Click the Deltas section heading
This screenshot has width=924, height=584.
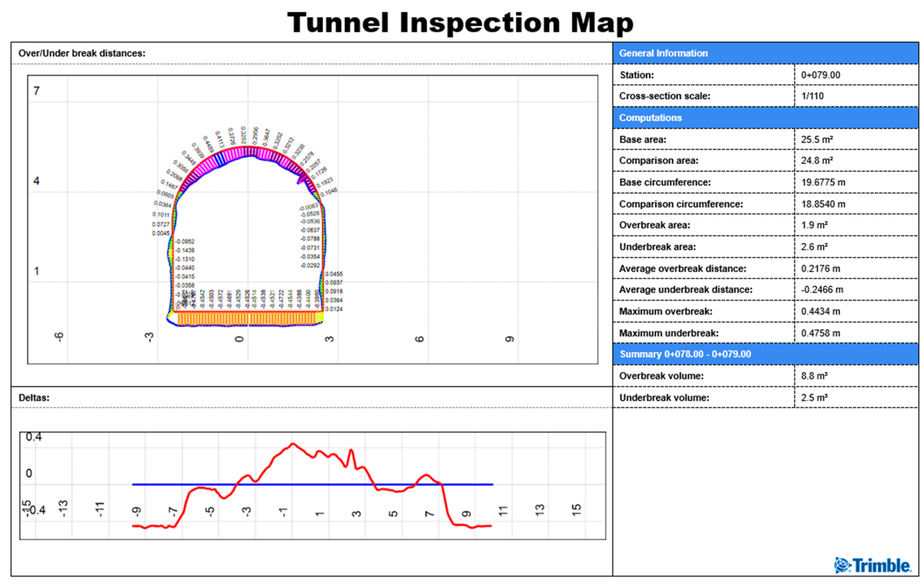pos(34,398)
